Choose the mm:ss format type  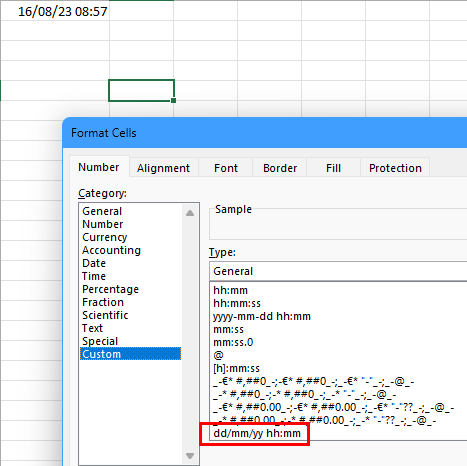pyautogui.click(x=339, y=329)
